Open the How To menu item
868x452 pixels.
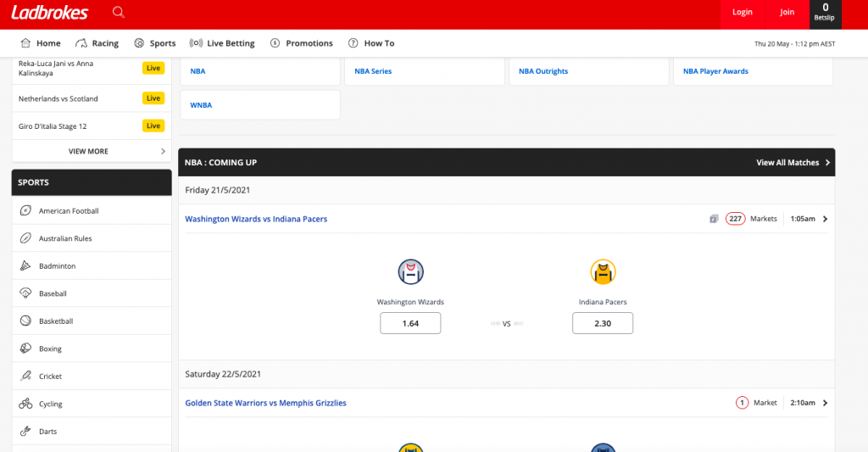pos(371,43)
